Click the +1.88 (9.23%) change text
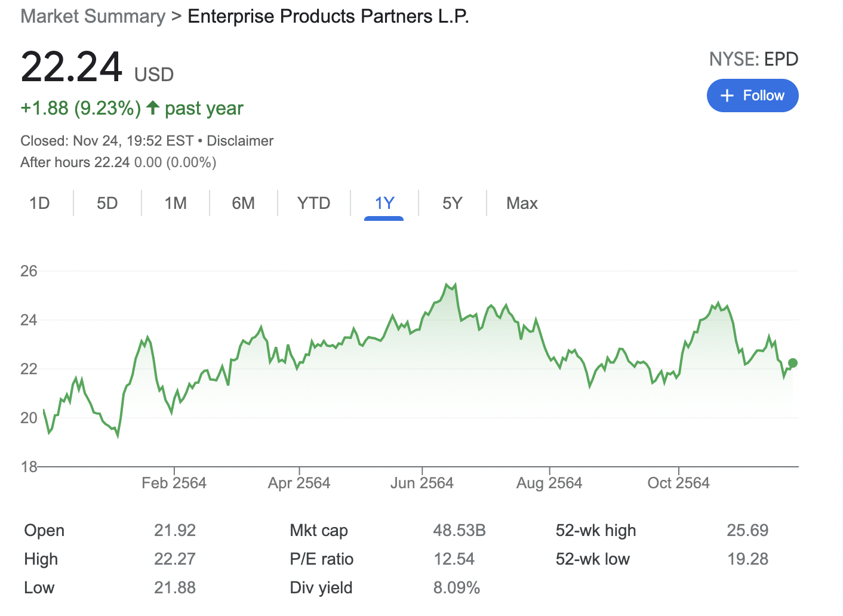 pos(81,108)
